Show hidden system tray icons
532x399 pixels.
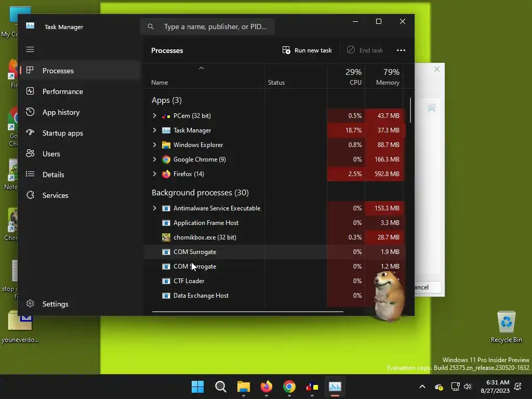pos(422,387)
